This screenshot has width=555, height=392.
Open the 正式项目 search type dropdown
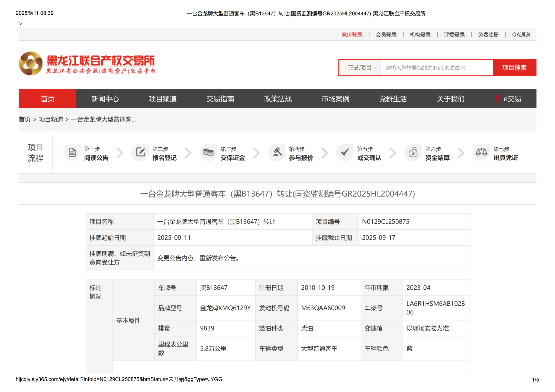[x=362, y=68]
